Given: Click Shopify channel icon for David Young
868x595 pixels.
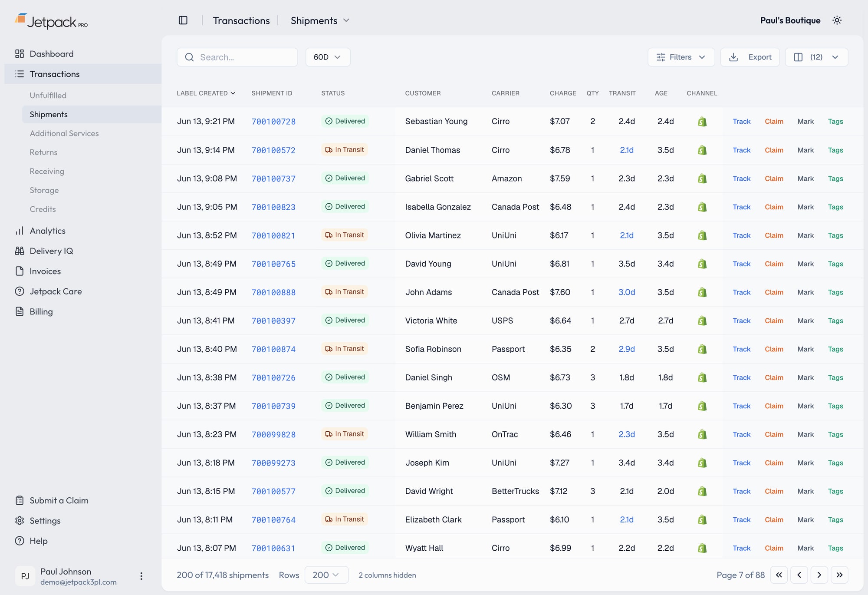Looking at the screenshot, I should [702, 264].
